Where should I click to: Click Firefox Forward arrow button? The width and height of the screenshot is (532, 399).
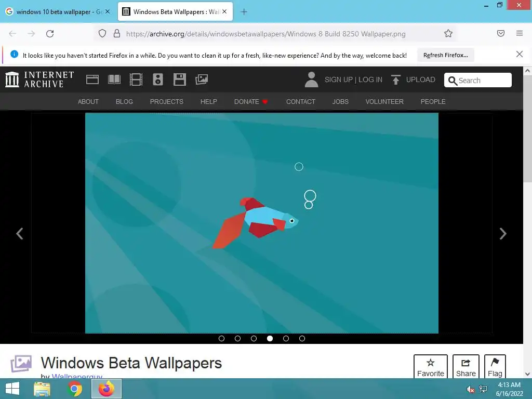31,34
